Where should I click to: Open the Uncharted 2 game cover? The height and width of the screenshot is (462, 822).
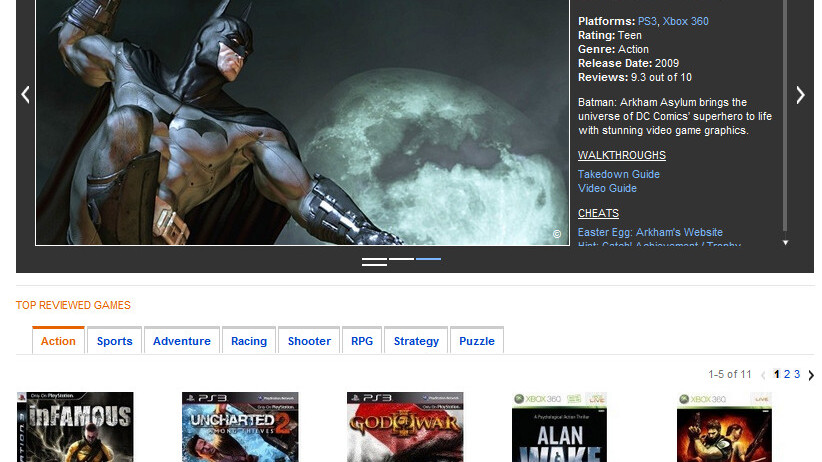[240, 427]
